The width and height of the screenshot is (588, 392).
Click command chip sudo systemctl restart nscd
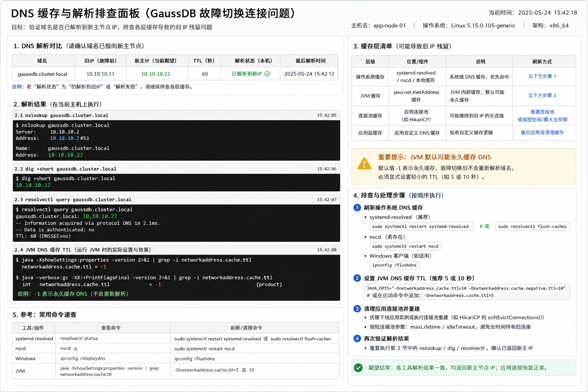(405, 246)
